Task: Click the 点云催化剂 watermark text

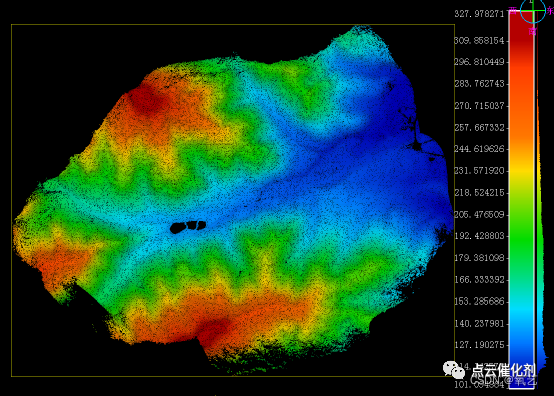Action: 503,370
